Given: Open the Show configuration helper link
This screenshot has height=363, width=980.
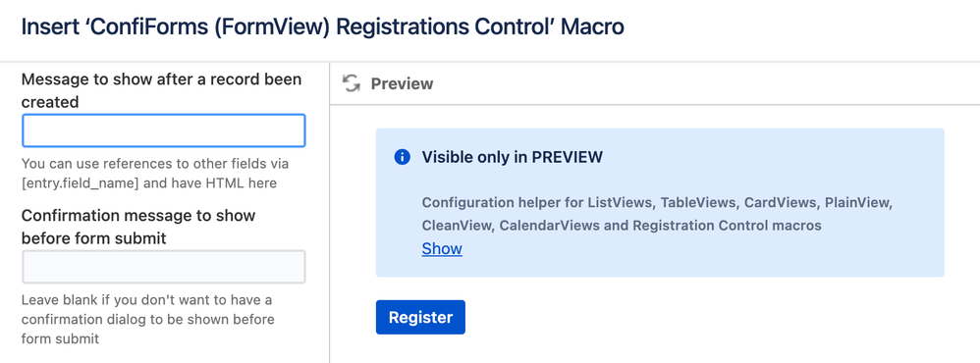Looking at the screenshot, I should (442, 248).
